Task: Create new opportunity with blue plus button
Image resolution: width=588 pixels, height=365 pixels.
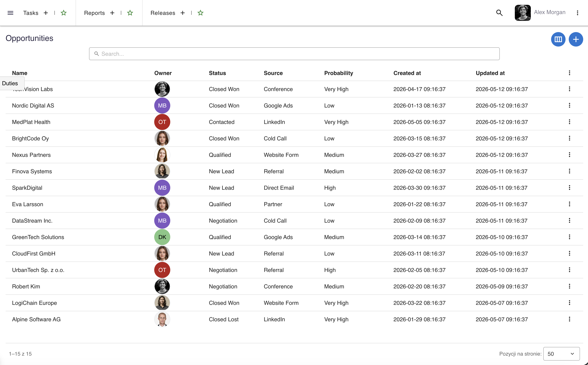Action: click(576, 39)
